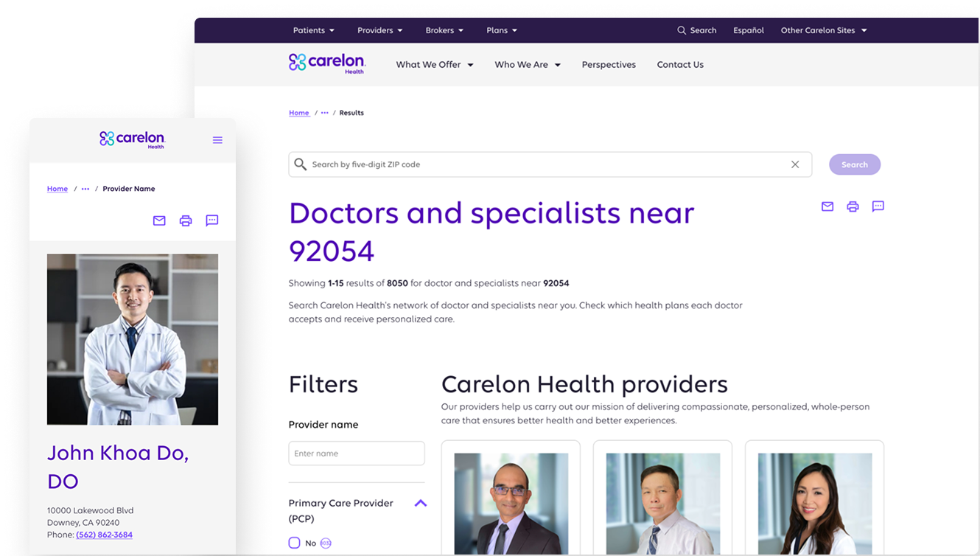The width and height of the screenshot is (980, 556).
Task: Click the magnifier icon in the ZIP search bar
Action: tap(301, 164)
